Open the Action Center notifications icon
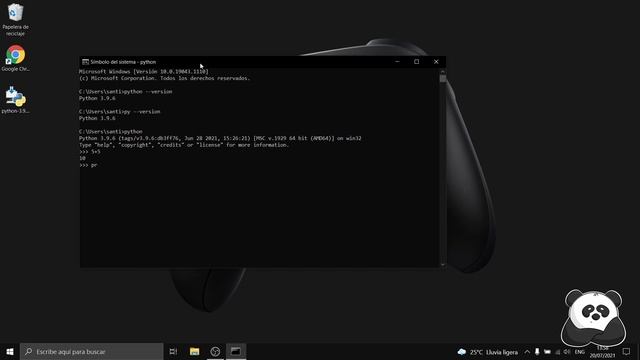This screenshot has width=640, height=360. click(627, 351)
